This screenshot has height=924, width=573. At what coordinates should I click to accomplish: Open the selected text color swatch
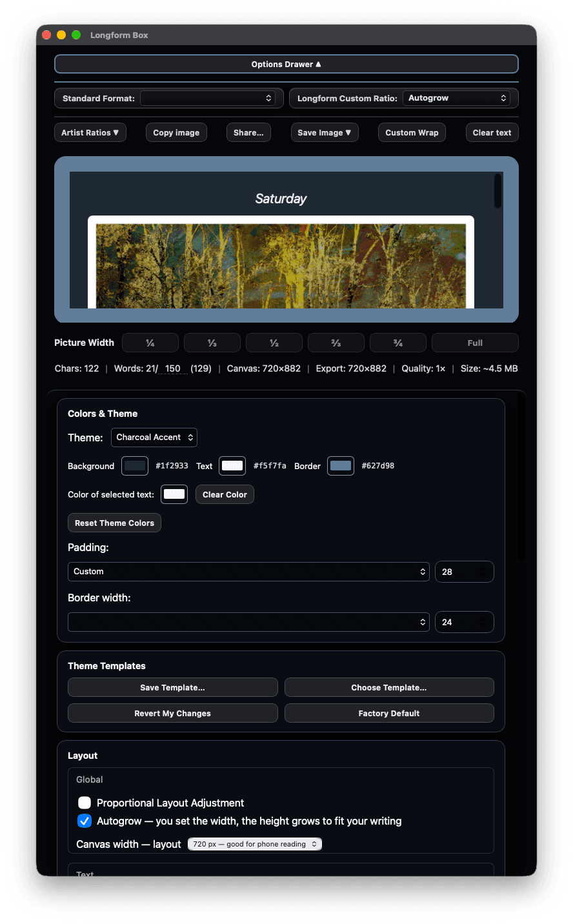tap(174, 494)
